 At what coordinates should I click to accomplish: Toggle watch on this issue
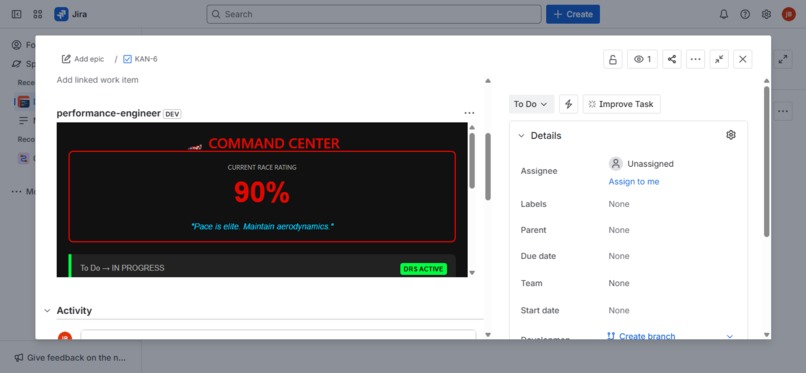(643, 59)
